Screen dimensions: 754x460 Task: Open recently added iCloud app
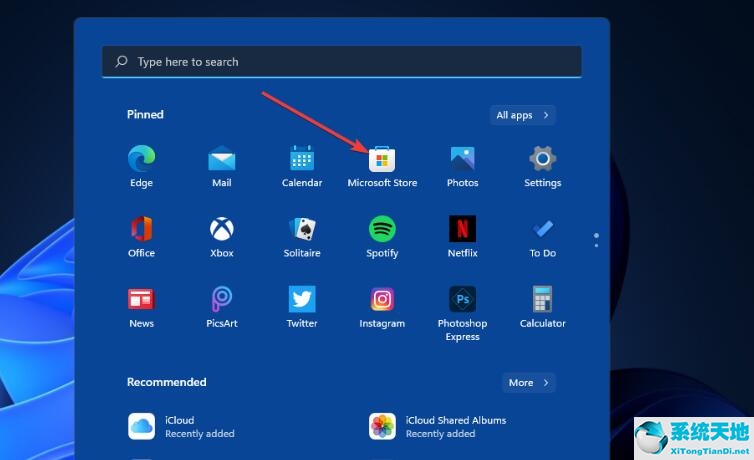(181, 426)
